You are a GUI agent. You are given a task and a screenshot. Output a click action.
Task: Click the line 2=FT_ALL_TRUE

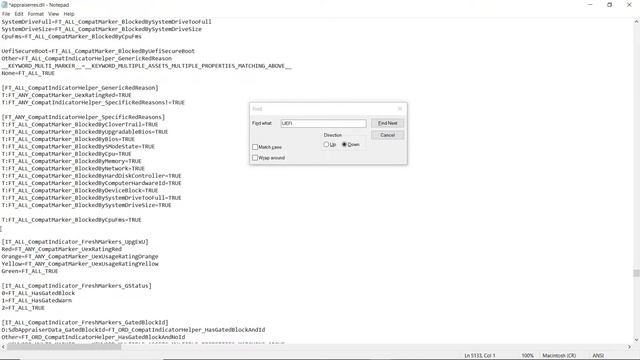pyautogui.click(x=23, y=308)
